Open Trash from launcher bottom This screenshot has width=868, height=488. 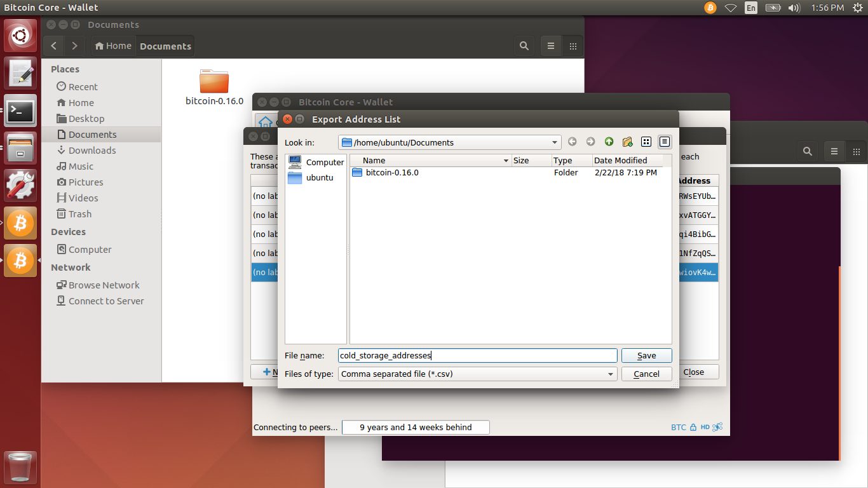point(20,468)
